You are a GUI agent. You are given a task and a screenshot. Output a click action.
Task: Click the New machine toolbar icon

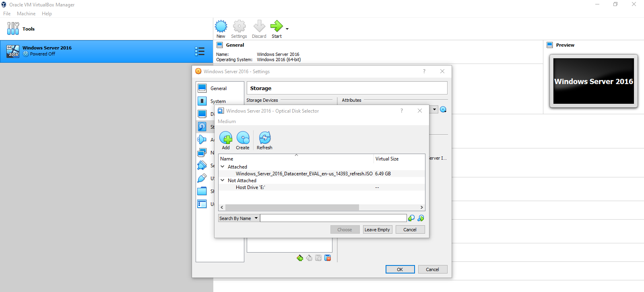[221, 27]
